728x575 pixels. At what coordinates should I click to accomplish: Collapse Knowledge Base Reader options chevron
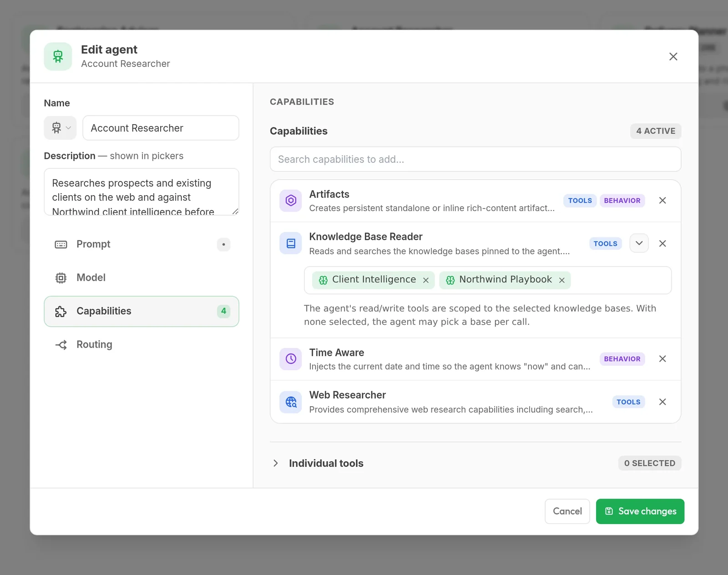(639, 243)
